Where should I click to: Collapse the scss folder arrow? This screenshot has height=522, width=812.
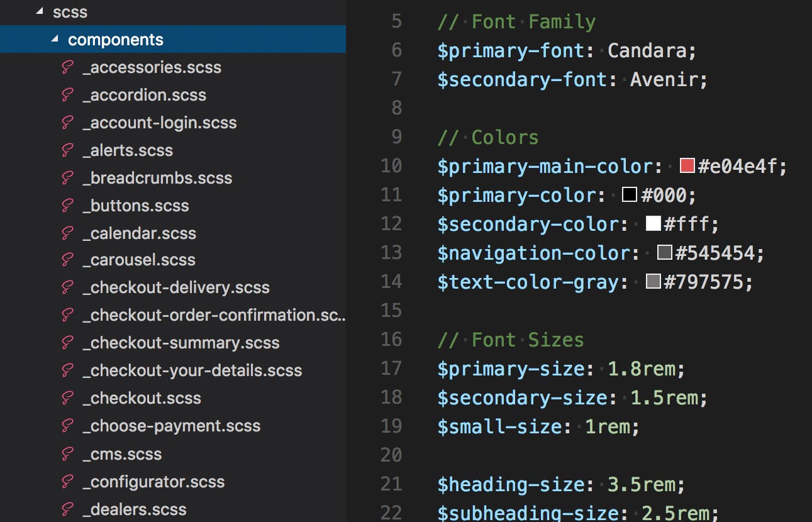(x=40, y=12)
